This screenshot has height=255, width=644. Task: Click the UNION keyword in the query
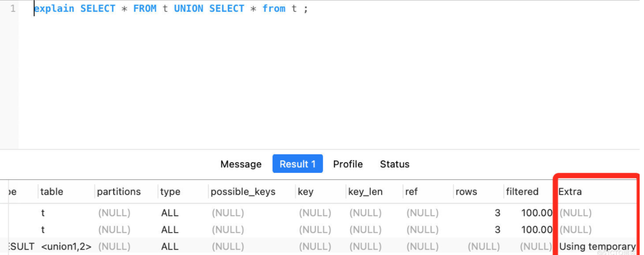189,9
